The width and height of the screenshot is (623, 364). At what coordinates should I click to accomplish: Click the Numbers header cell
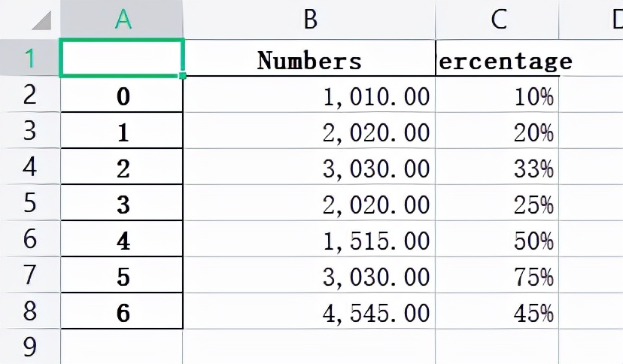[x=309, y=58]
